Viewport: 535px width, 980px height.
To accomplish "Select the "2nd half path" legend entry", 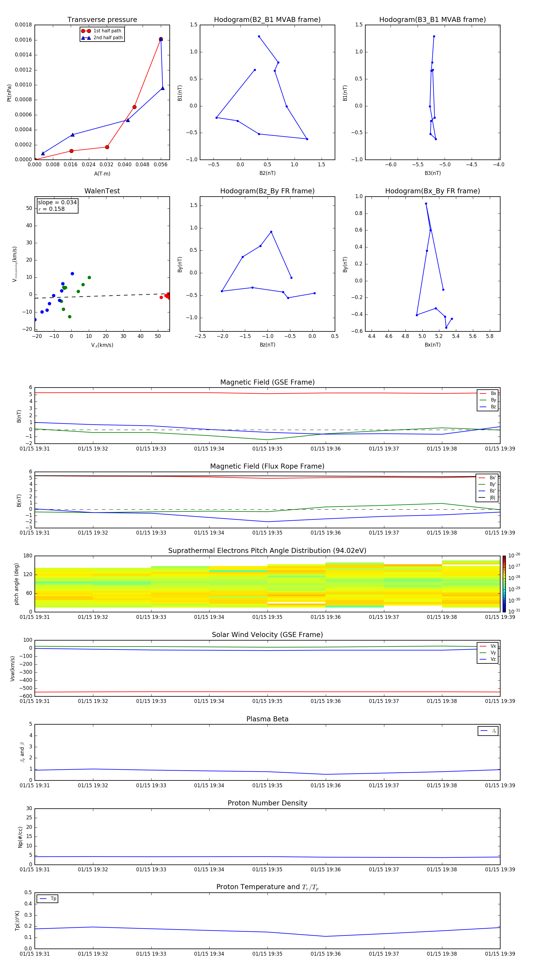I will click(102, 38).
